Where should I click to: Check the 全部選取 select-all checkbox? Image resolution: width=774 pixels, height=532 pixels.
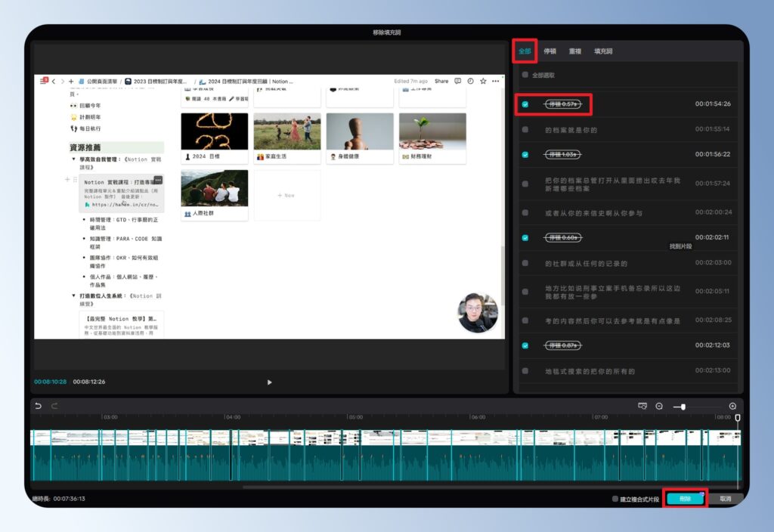pyautogui.click(x=525, y=76)
